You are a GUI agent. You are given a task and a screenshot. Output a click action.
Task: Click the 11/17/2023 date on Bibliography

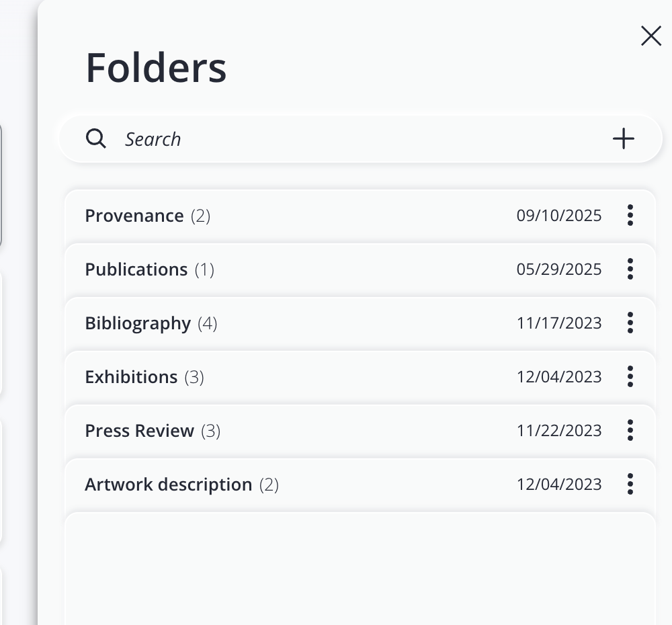click(559, 323)
